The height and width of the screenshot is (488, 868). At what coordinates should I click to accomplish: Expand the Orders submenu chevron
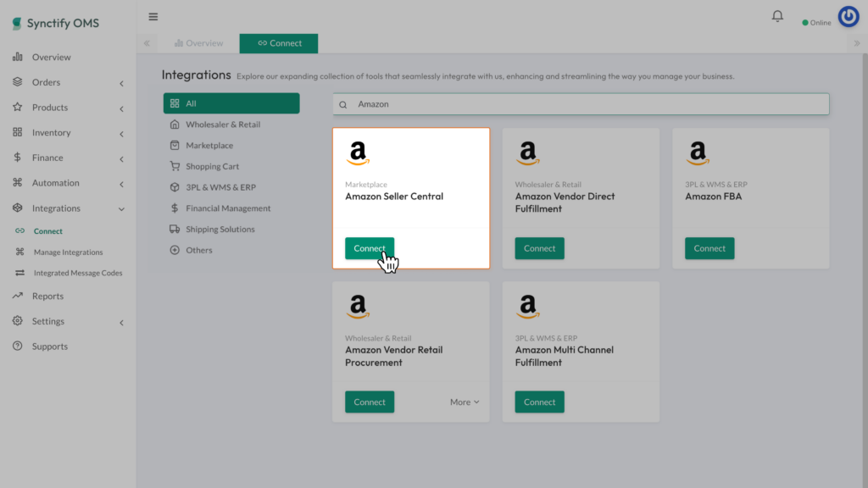[121, 84]
